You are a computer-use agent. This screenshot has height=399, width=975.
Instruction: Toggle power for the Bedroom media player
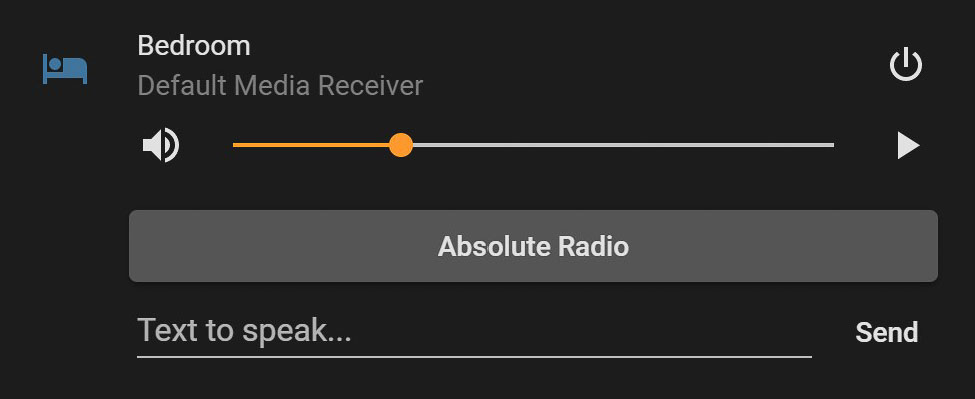coord(905,64)
